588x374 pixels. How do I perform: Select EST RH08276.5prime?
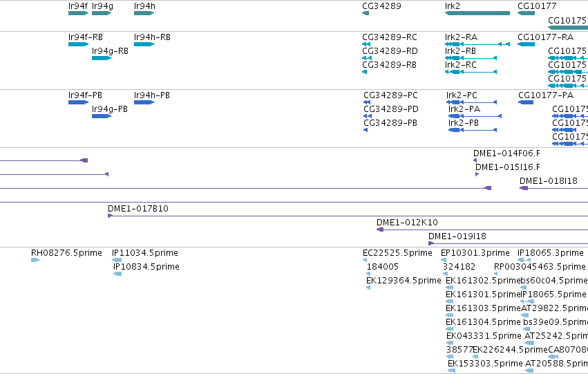35,261
